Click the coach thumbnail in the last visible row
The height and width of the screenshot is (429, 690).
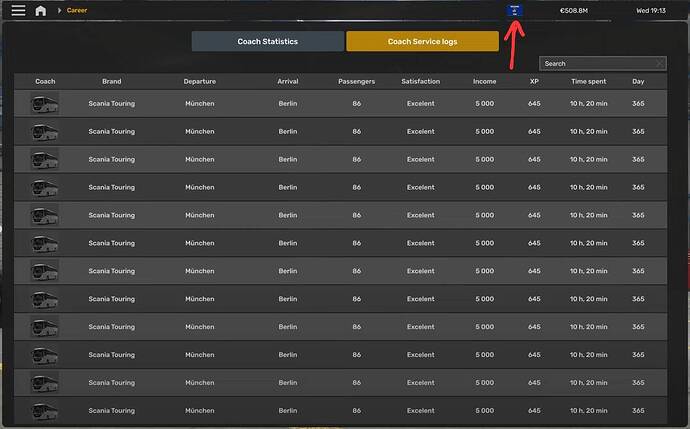[44, 411]
